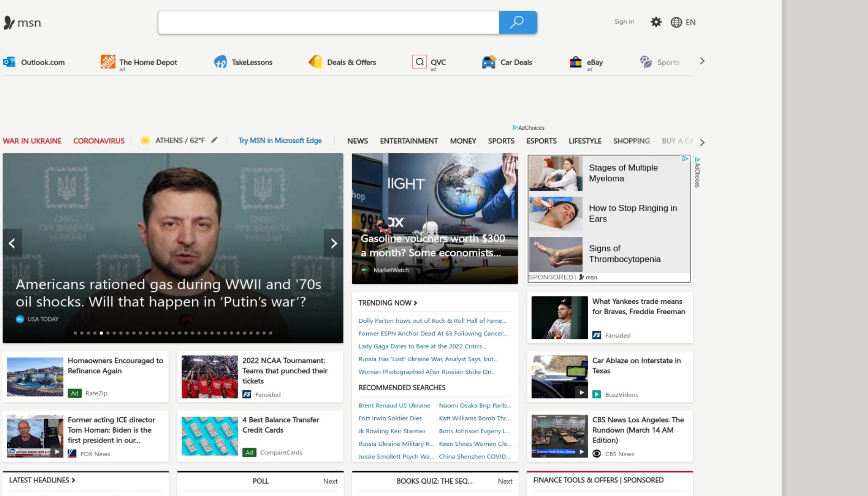Open The Home Depot shortcut
Viewport: 868px width, 496px height.
(x=139, y=62)
